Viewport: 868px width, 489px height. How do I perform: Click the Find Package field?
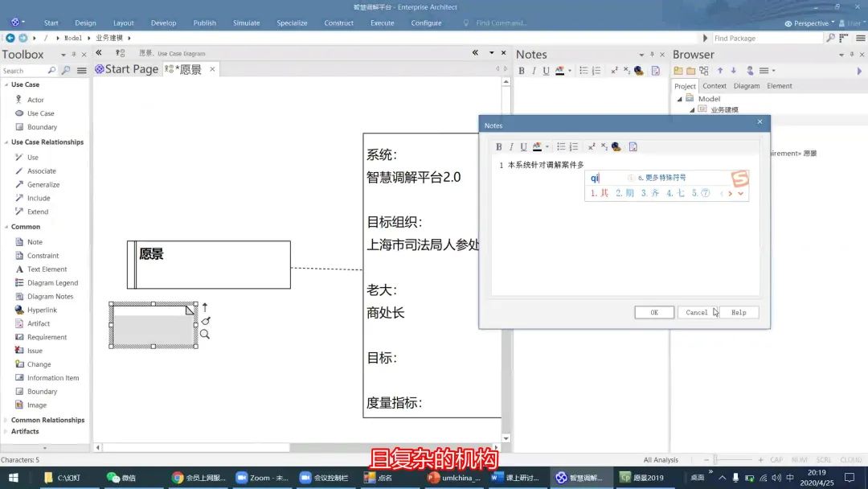coord(766,39)
